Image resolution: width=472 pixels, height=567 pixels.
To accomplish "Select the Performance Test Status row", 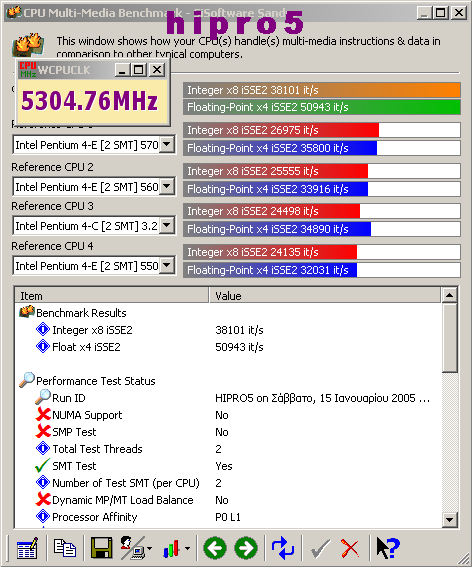I will [228, 381].
